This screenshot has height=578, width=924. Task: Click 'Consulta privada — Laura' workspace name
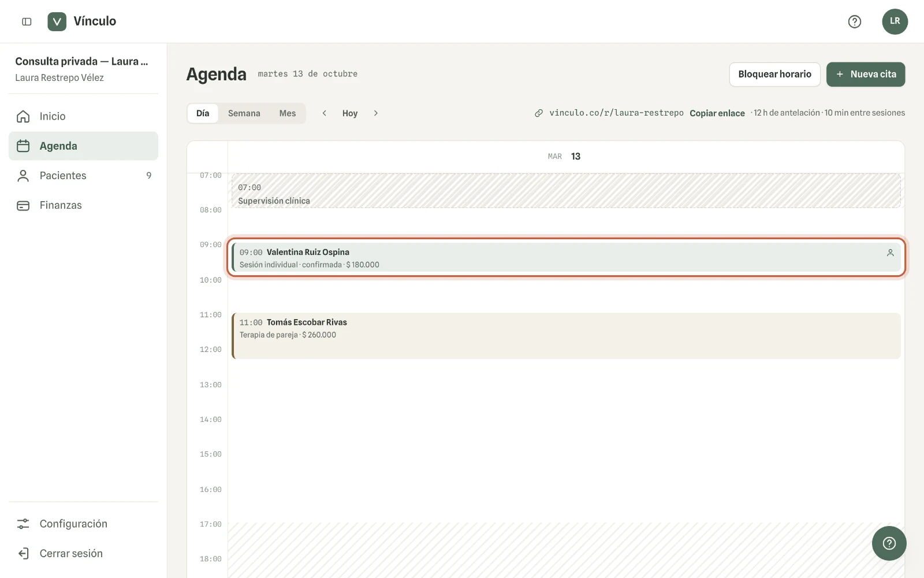[x=81, y=61]
